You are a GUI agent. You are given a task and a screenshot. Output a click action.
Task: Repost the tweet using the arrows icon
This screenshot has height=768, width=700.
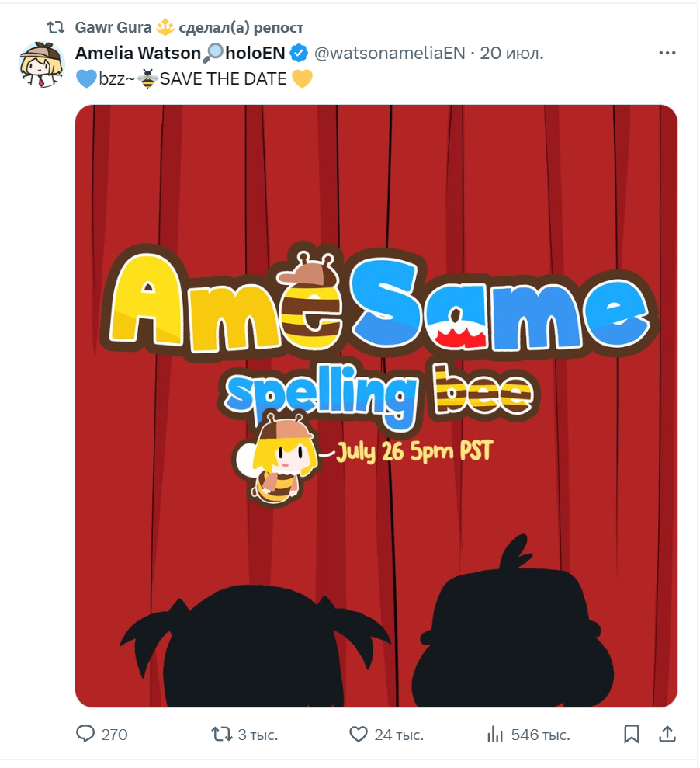click(221, 734)
